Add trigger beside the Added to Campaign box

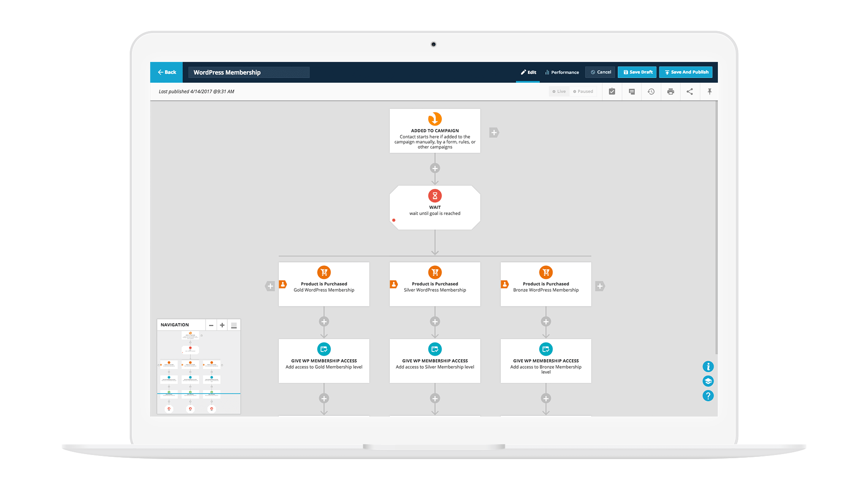click(x=494, y=133)
